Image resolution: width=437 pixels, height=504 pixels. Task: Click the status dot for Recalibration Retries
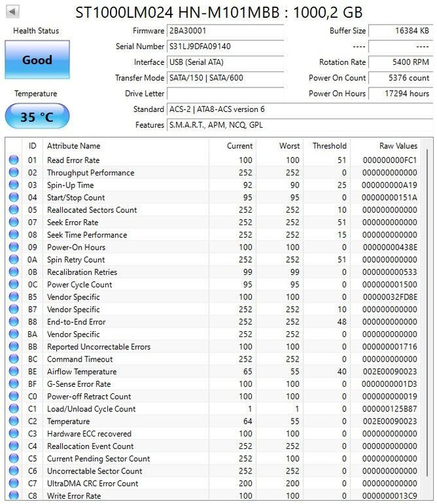coord(14,272)
